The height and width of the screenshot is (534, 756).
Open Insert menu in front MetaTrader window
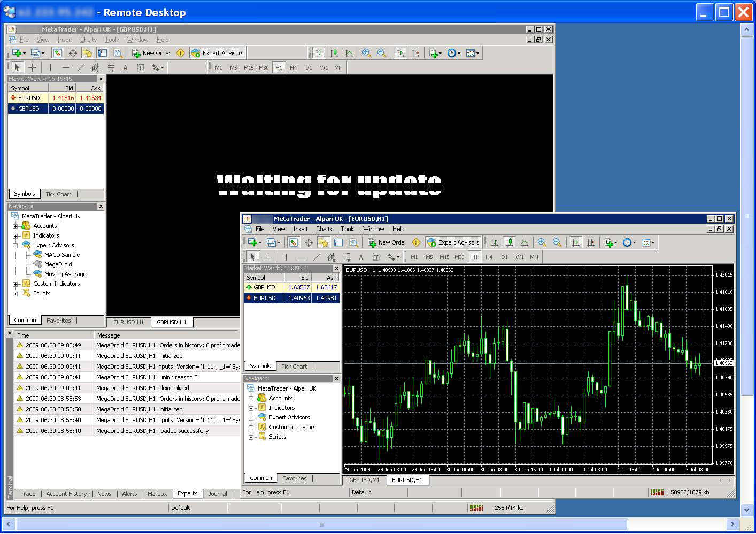click(x=300, y=229)
